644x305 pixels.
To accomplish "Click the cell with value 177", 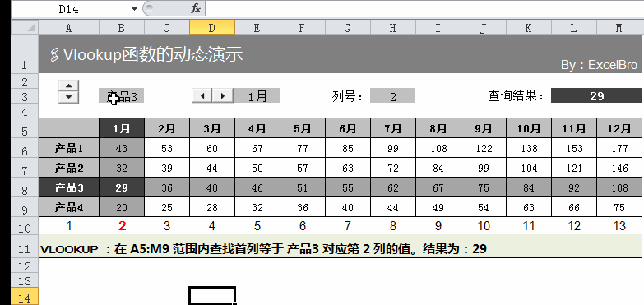I will tap(619, 148).
